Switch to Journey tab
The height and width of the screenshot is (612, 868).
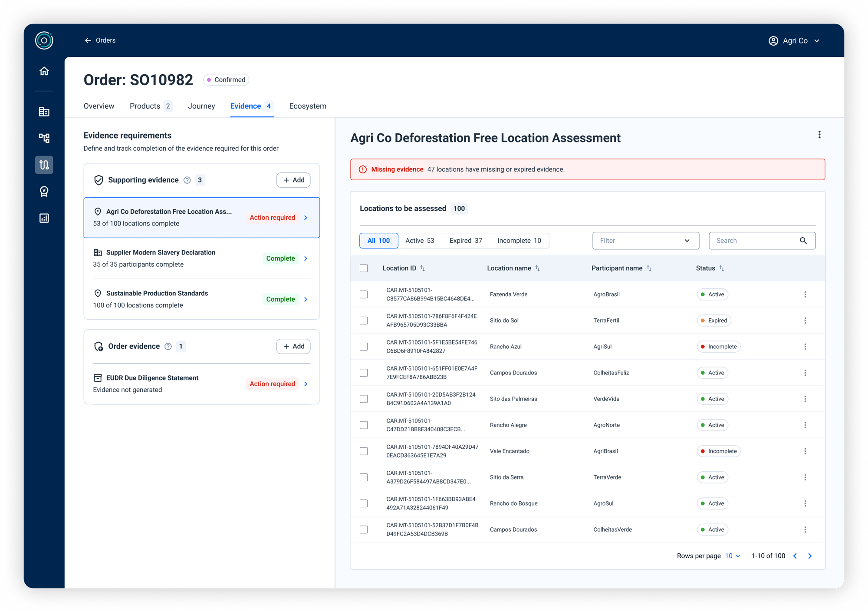click(201, 106)
